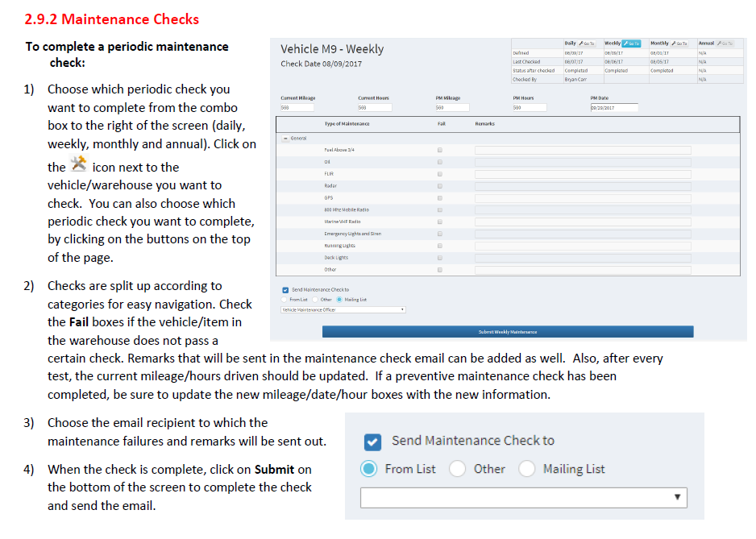This screenshot has width=756, height=539.
Task: Click the PM Date input field
Action: pos(614,108)
